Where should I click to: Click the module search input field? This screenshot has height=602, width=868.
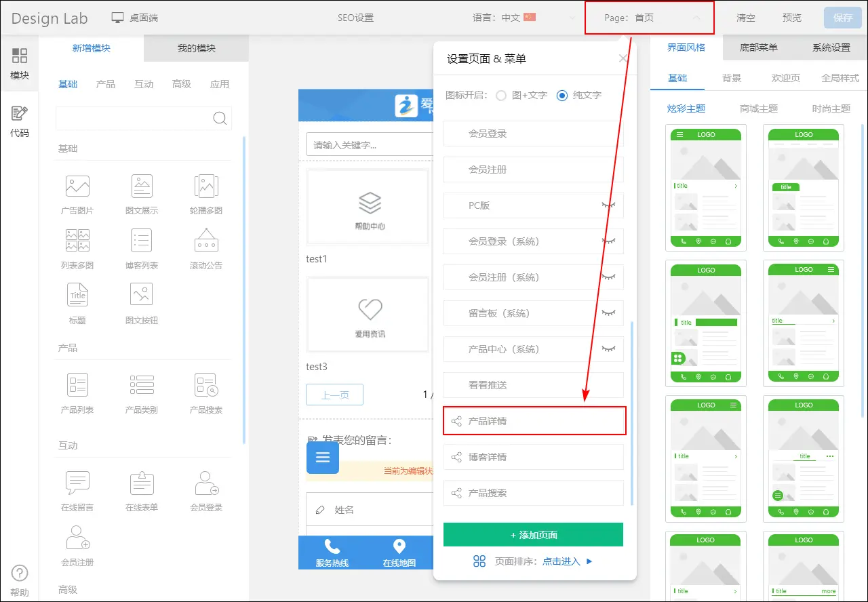click(134, 118)
